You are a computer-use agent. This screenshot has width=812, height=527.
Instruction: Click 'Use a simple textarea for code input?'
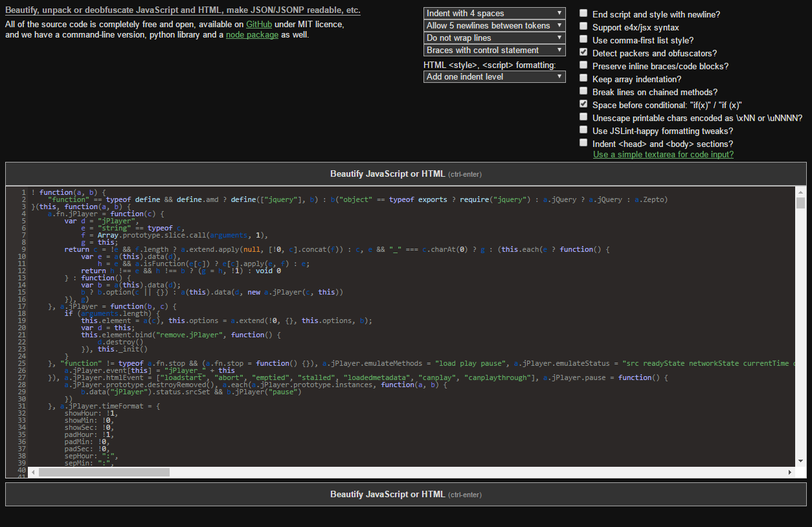663,155
